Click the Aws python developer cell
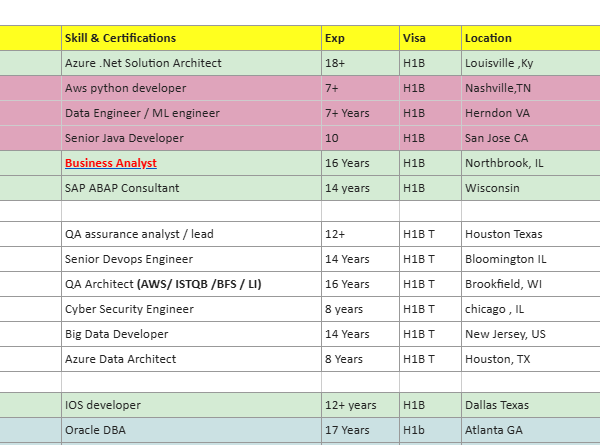 click(191, 88)
